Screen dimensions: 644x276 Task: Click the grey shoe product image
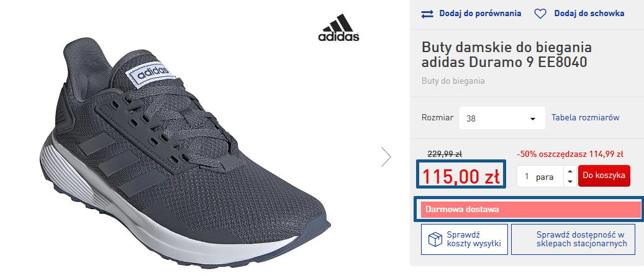click(x=185, y=154)
